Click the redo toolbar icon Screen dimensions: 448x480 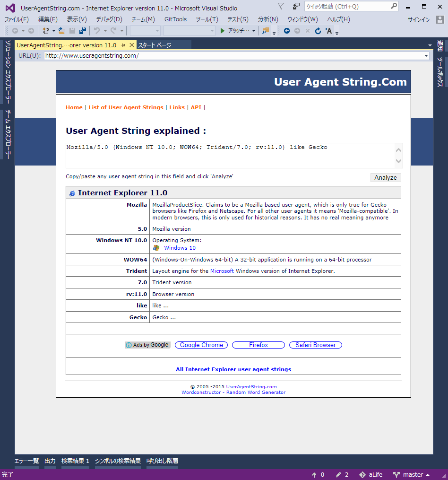click(x=113, y=31)
